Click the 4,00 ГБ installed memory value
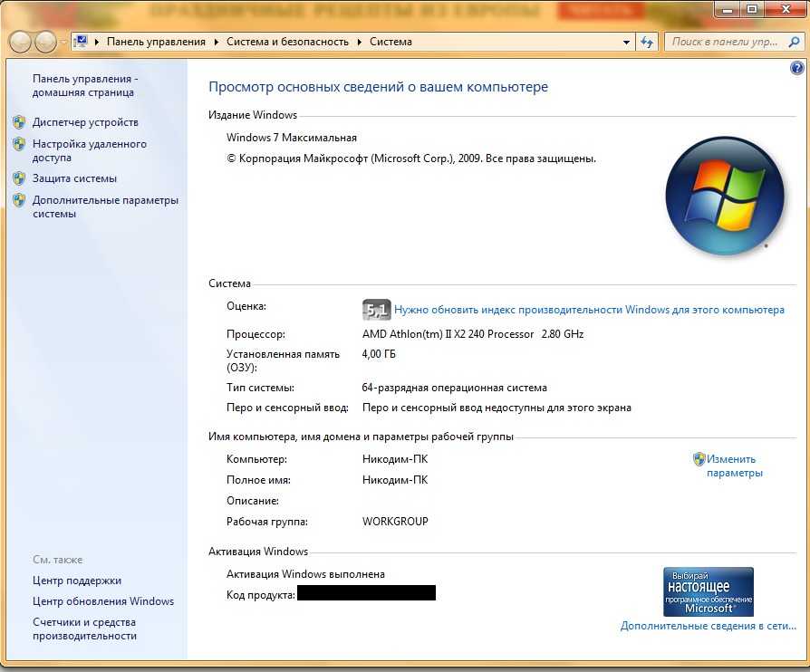Viewport: 810px width, 672px height. pos(379,354)
